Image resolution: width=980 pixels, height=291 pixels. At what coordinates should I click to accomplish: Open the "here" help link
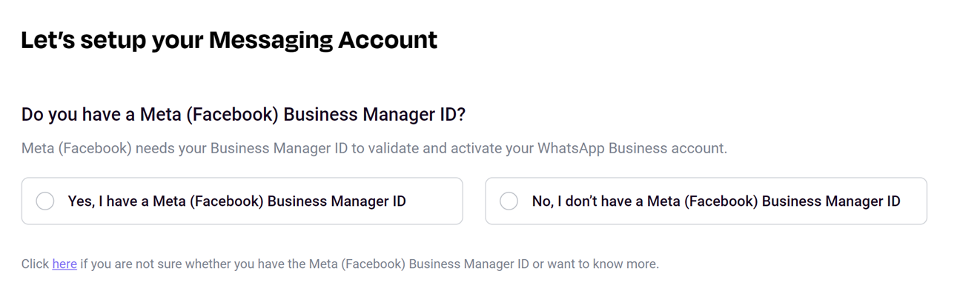[64, 264]
